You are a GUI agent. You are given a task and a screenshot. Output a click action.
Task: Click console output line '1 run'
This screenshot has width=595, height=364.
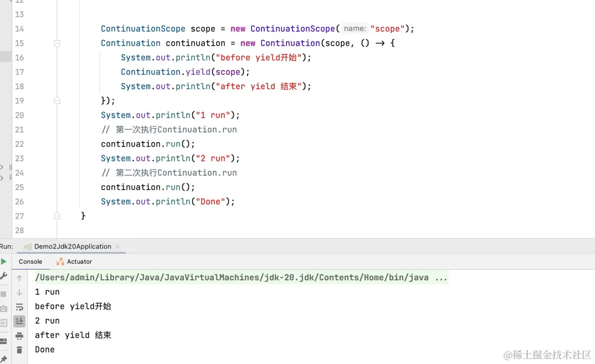tap(47, 292)
